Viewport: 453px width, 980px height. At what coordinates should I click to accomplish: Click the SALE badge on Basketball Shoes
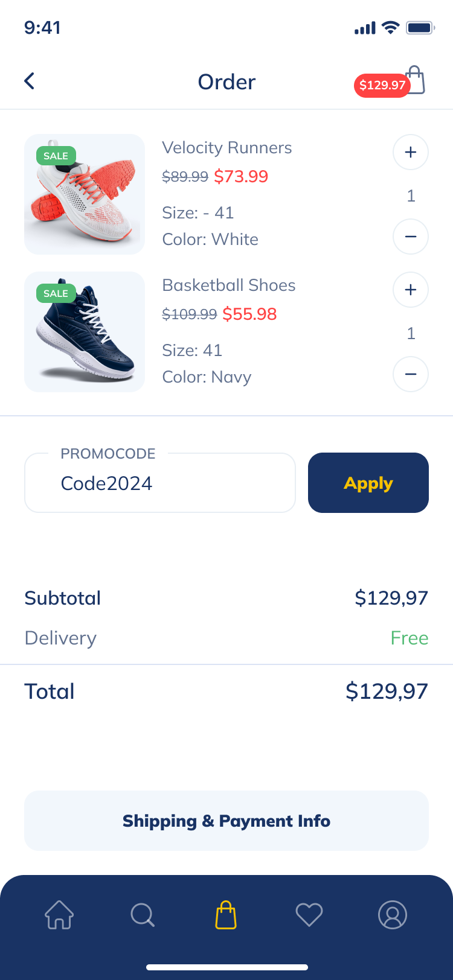click(x=56, y=294)
